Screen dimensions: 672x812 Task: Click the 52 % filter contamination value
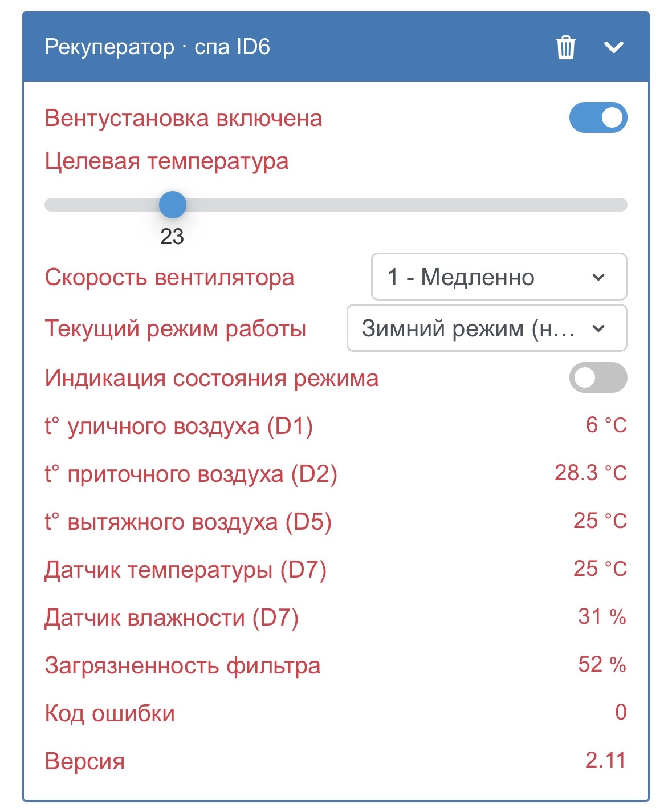click(x=602, y=665)
